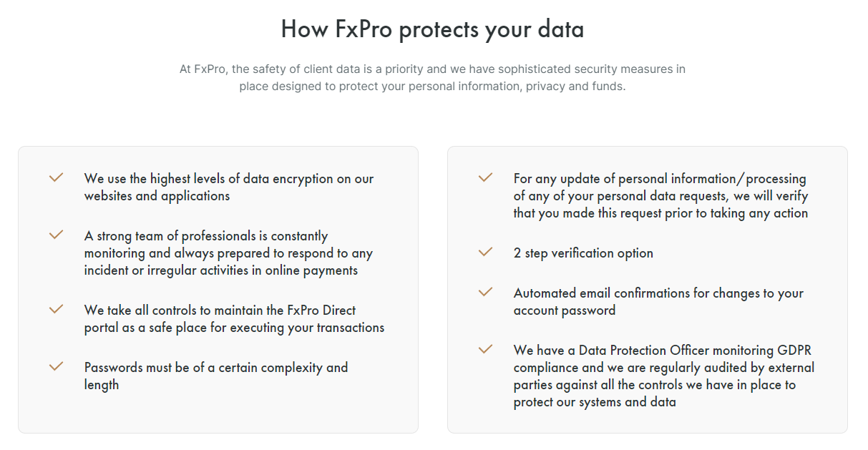Click the 2 step verification option text
This screenshot has height=450, width=868.
click(583, 253)
